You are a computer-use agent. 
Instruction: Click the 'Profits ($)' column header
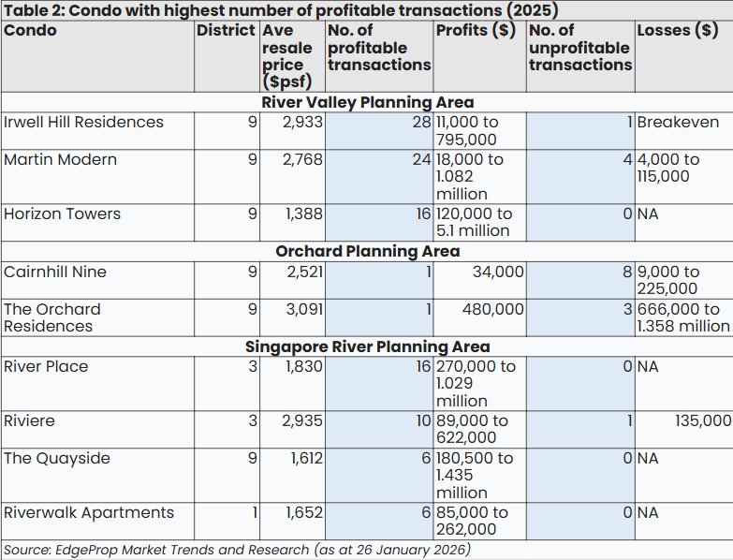(x=476, y=30)
